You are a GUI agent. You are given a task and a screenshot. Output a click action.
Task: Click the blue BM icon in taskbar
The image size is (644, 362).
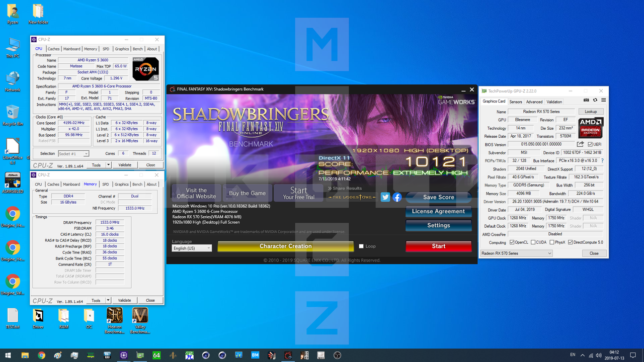255,355
